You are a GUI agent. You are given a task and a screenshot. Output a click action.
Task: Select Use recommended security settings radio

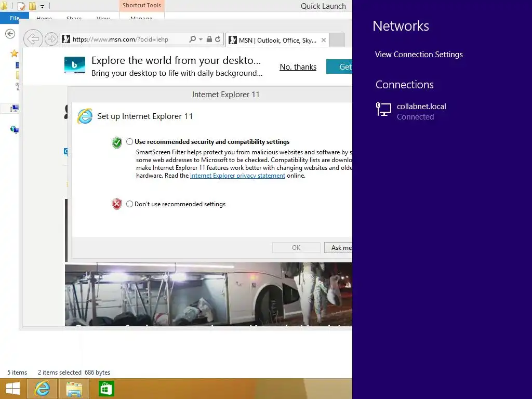coord(129,142)
